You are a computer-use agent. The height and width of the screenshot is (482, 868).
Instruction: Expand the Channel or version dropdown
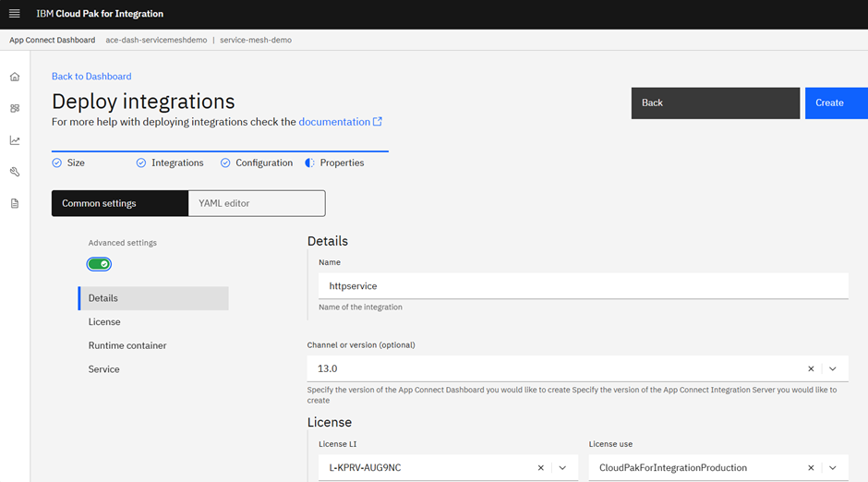(833, 368)
